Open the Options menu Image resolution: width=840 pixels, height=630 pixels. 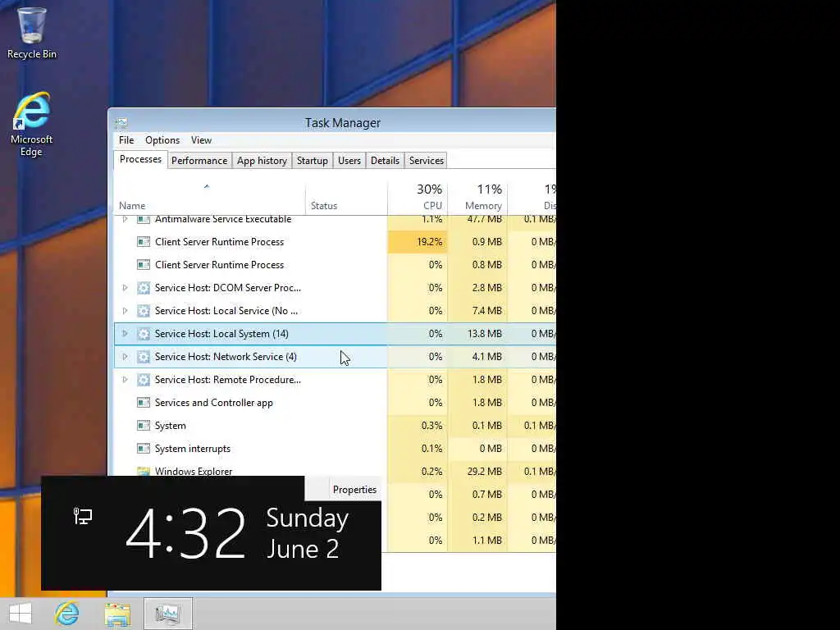click(x=162, y=140)
